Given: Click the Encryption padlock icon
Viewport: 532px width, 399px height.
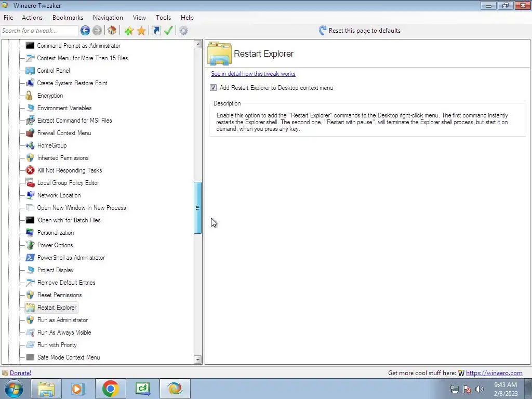Looking at the screenshot, I should (x=29, y=96).
